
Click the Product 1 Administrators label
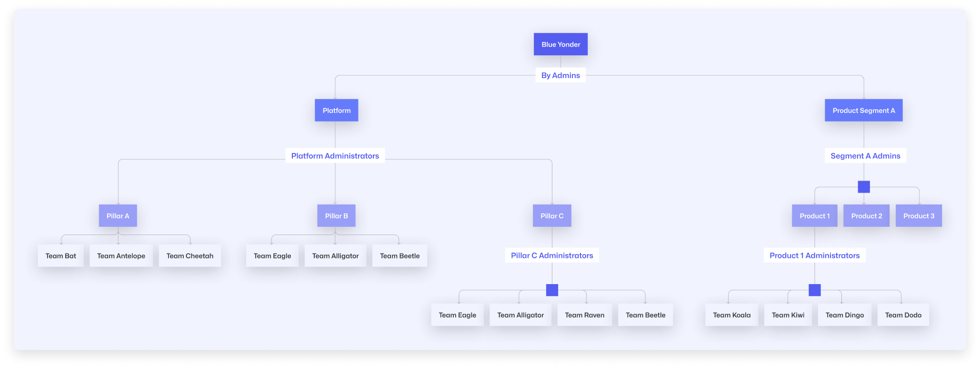coord(814,256)
